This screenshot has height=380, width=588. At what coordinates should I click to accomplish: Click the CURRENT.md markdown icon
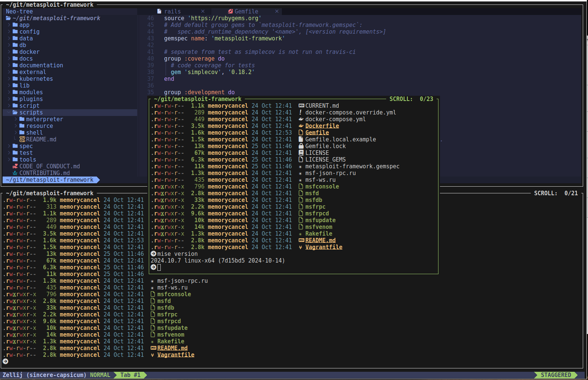tap(301, 106)
